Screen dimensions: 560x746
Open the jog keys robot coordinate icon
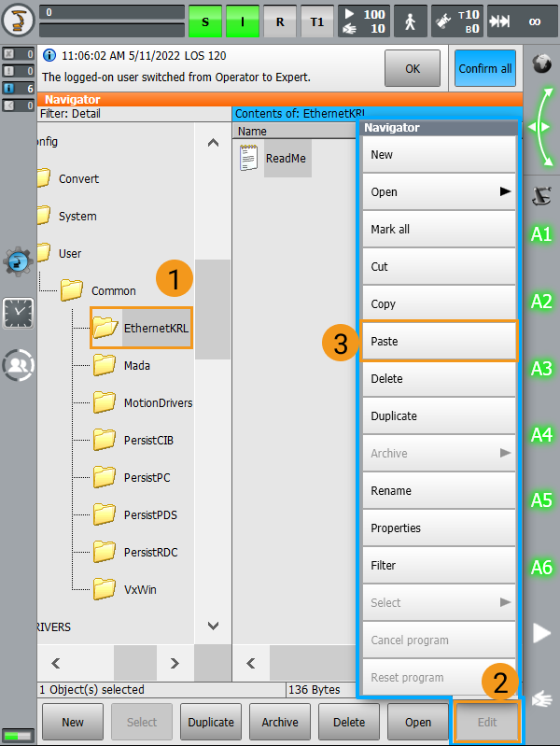[541, 195]
